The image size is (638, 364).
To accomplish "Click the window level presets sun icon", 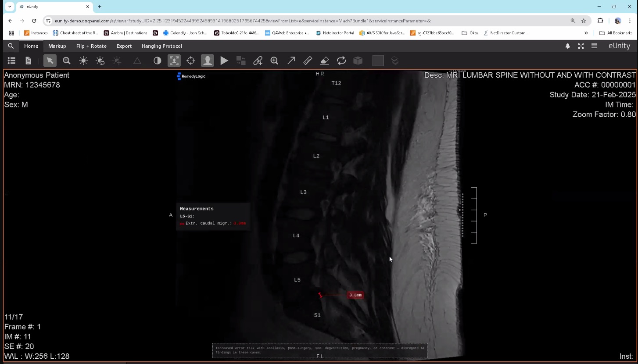I will coord(100,61).
